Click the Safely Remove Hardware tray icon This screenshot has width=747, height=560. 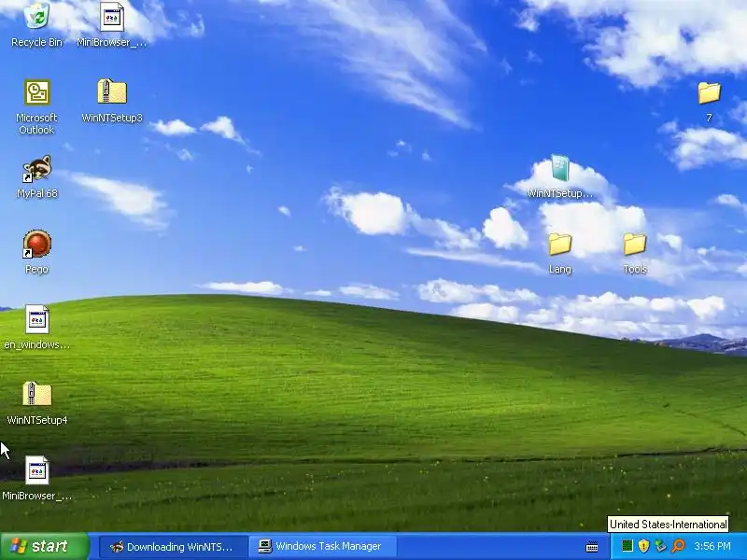660,546
